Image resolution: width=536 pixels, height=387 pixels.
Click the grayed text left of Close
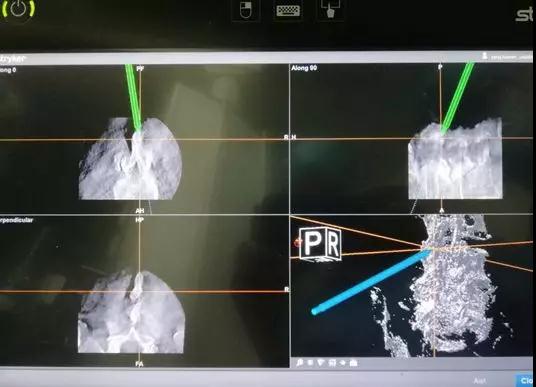coord(480,381)
